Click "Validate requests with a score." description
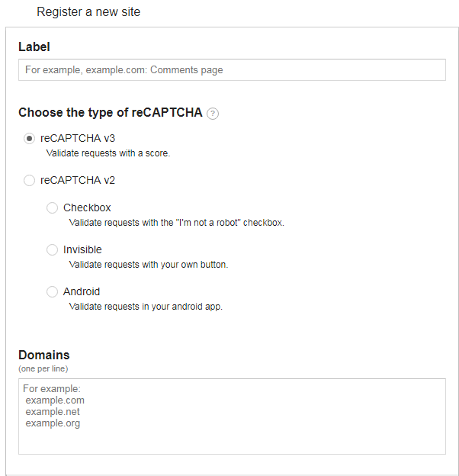The width and height of the screenshot is (459, 476). pos(108,153)
